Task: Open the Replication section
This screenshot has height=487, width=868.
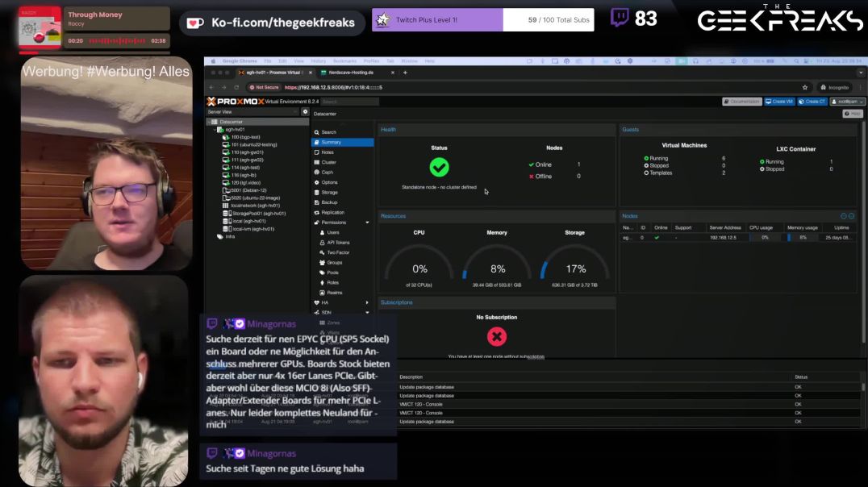Action: (x=332, y=212)
